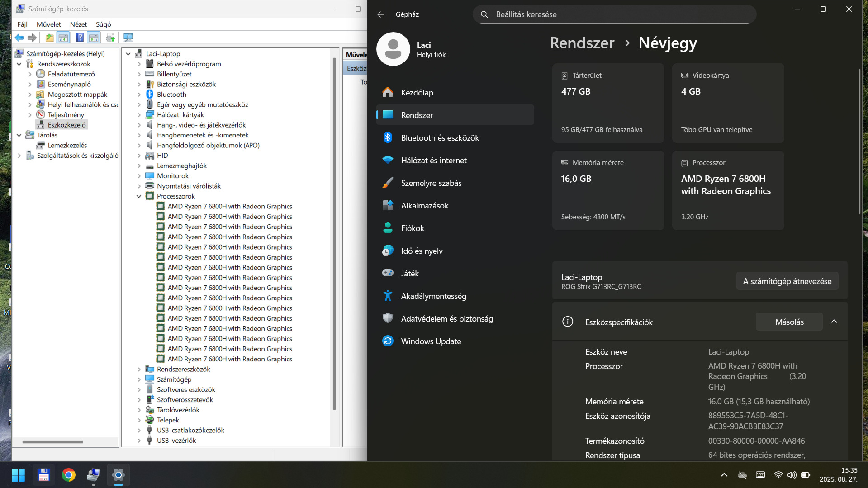Open the Tárterület storage card
Image resolution: width=868 pixels, height=488 pixels.
(608, 103)
